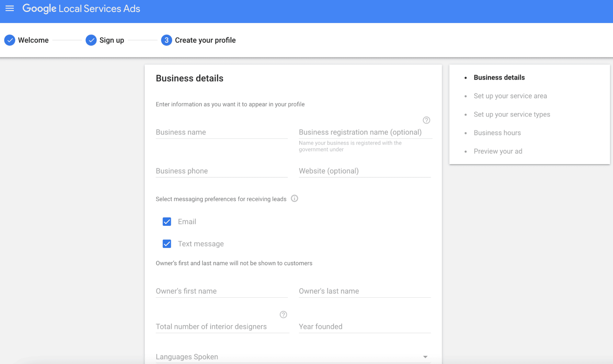Click into the Business name field

coord(221,132)
